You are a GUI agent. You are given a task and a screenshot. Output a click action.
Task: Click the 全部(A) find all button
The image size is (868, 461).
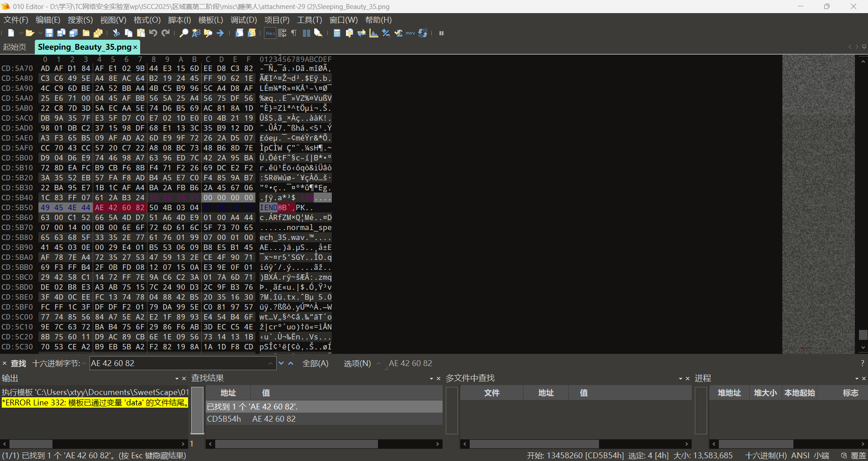point(315,363)
